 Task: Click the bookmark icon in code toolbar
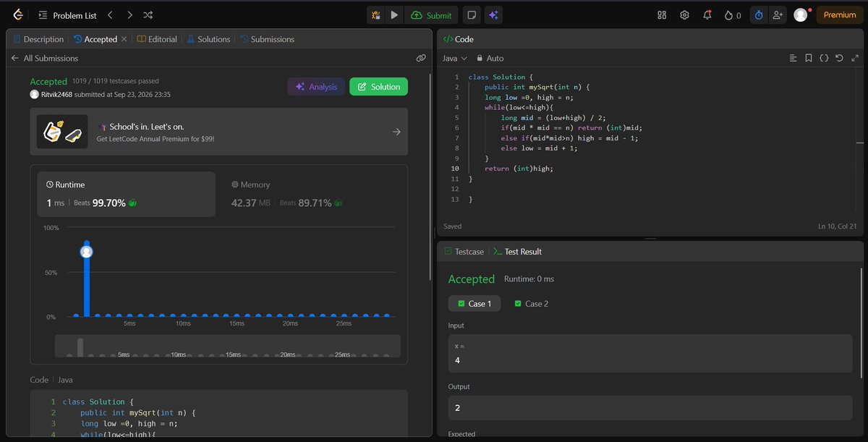point(808,58)
